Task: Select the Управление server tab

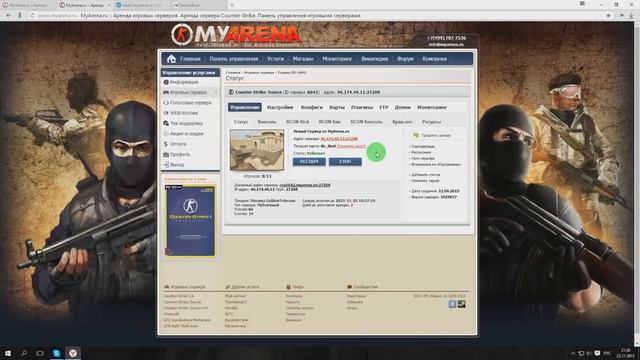Action: coord(244,107)
